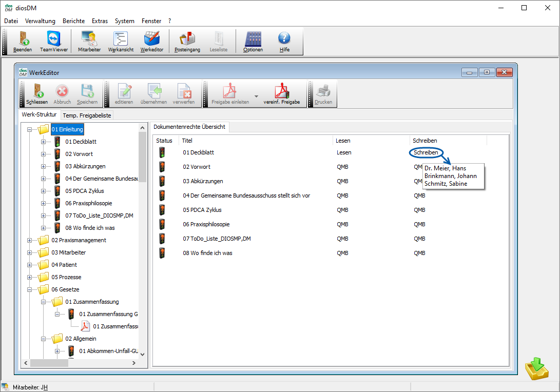
Task: Expand the 05 Prozesse folder
Action: (30, 277)
